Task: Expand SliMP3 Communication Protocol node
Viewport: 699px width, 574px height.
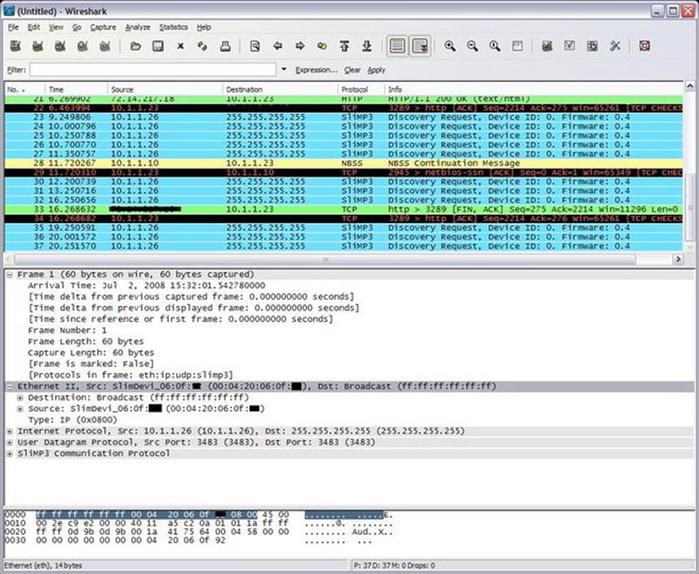Action: click(9, 454)
